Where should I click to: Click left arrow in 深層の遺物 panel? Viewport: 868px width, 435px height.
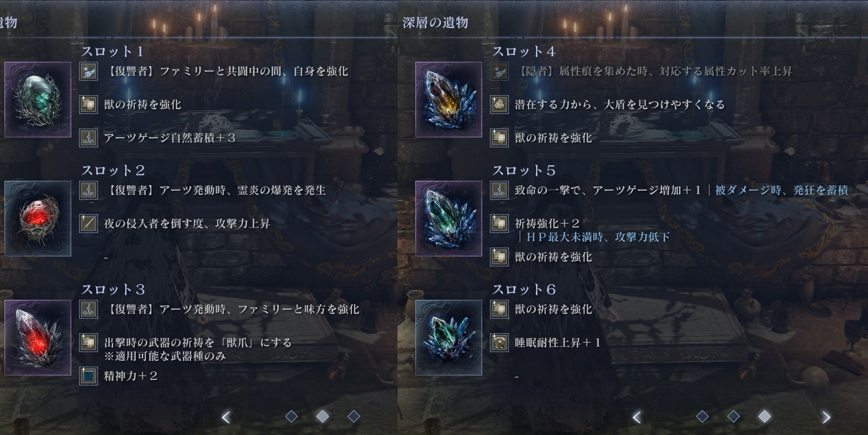[x=637, y=417]
